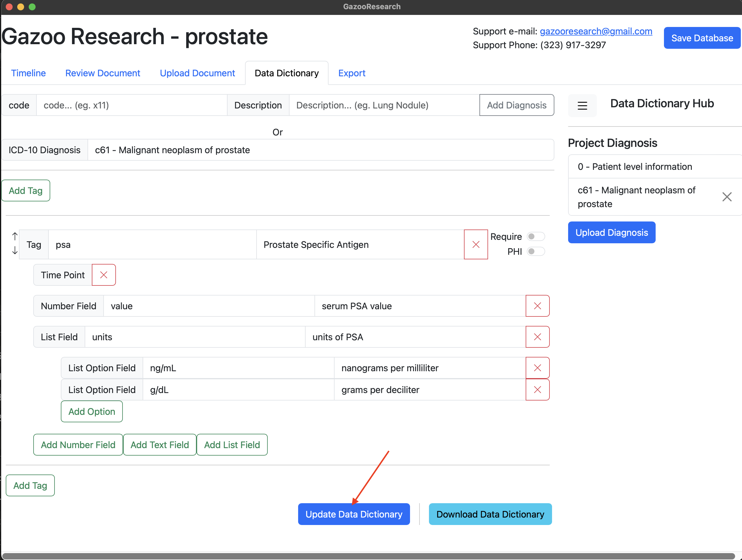Remove the Time Point field
742x560 pixels.
coord(104,275)
